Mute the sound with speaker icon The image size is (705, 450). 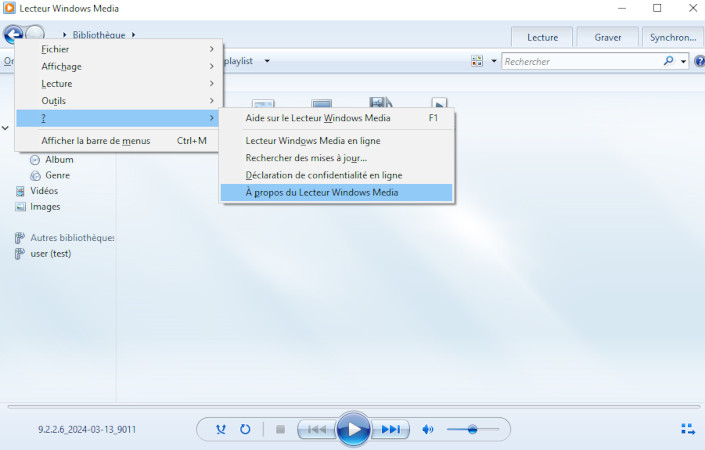[x=428, y=429]
